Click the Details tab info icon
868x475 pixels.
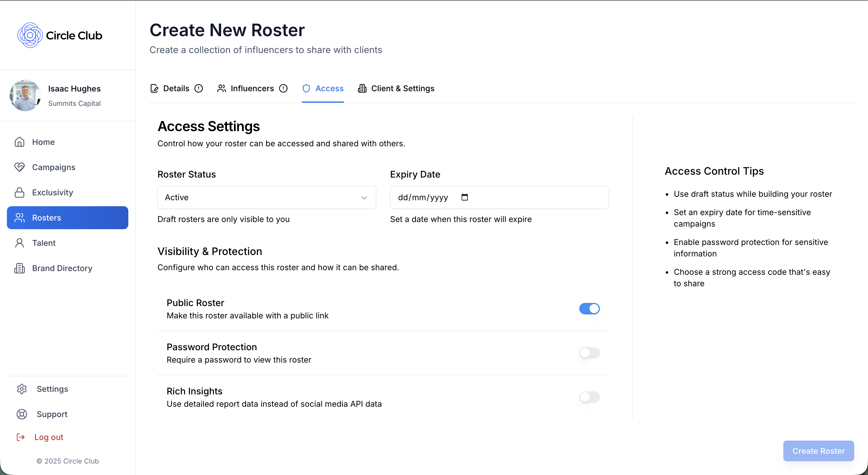(198, 88)
